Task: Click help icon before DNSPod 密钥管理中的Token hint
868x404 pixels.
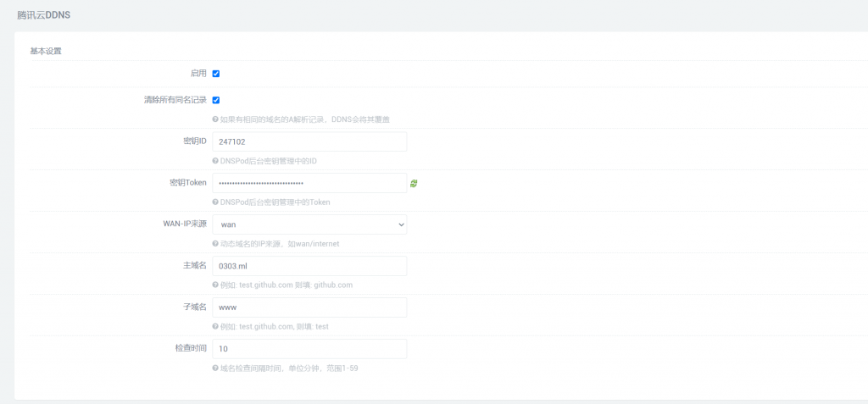Action: pos(215,202)
